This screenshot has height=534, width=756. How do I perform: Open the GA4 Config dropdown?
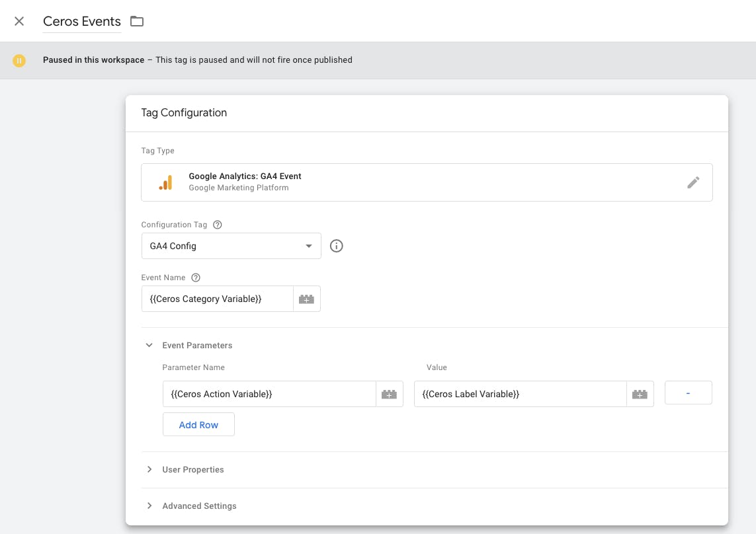coord(231,246)
